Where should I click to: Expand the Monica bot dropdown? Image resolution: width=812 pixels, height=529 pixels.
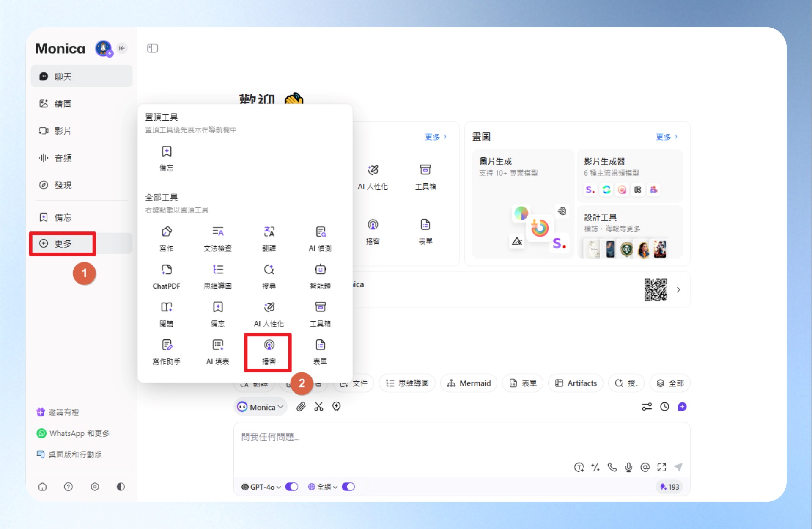[x=261, y=407]
